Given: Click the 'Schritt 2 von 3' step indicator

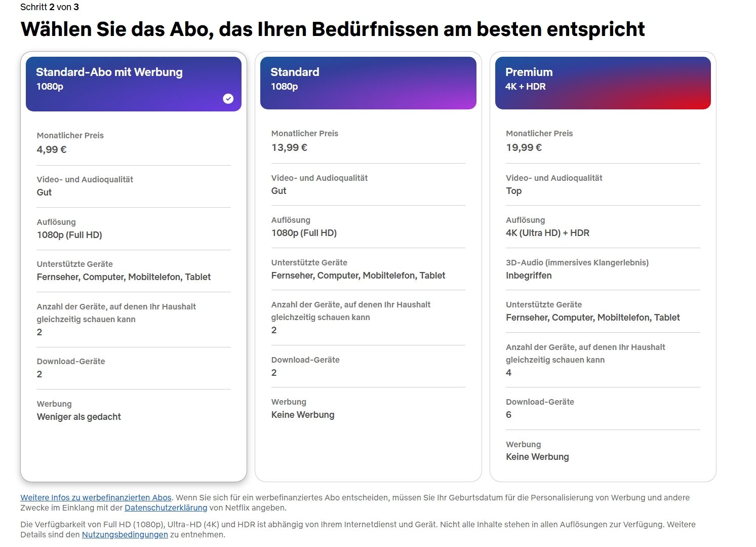Looking at the screenshot, I should pos(50,7).
